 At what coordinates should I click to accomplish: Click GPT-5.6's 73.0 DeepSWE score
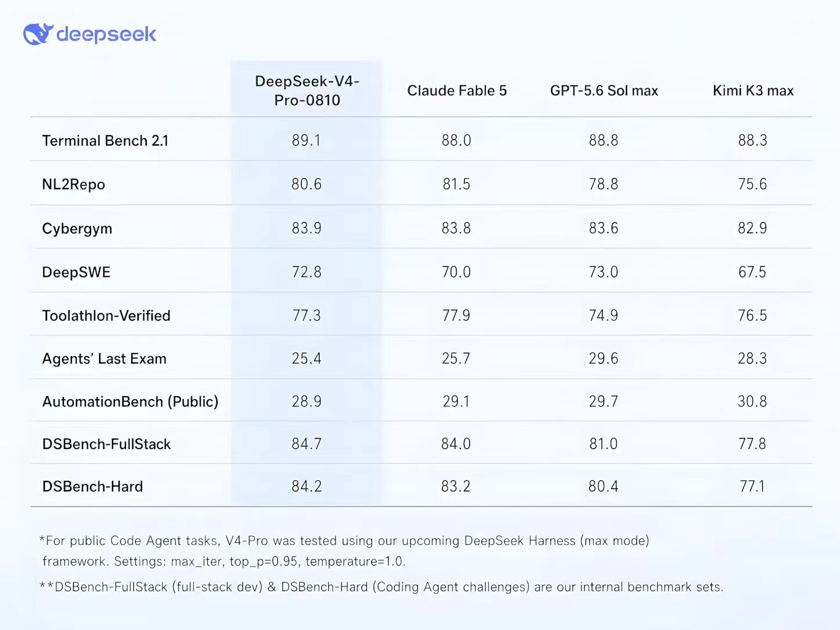[x=603, y=272]
